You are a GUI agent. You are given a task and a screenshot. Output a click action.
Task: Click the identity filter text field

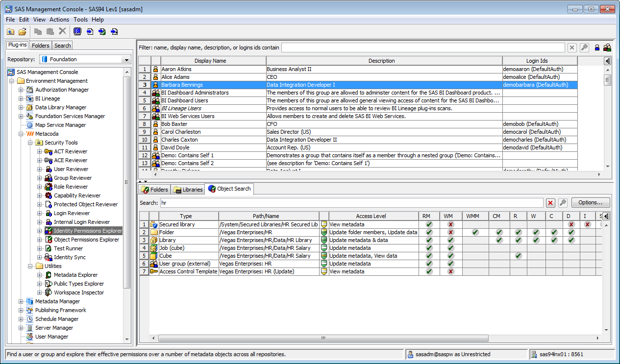[423, 48]
